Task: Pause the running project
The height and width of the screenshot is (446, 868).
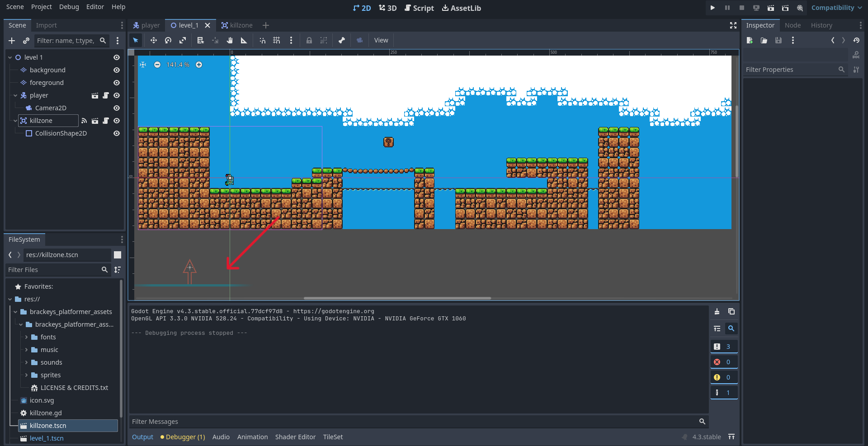Action: (x=727, y=8)
